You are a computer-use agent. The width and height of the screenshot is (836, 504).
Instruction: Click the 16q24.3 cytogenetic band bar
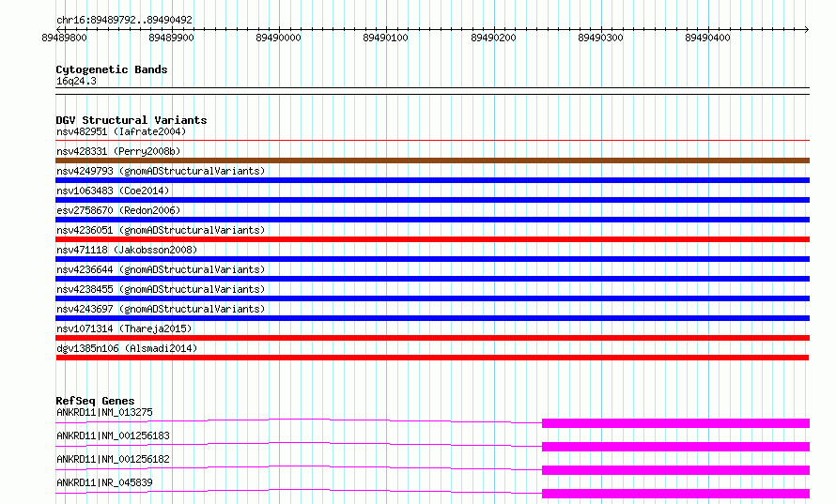click(432, 91)
